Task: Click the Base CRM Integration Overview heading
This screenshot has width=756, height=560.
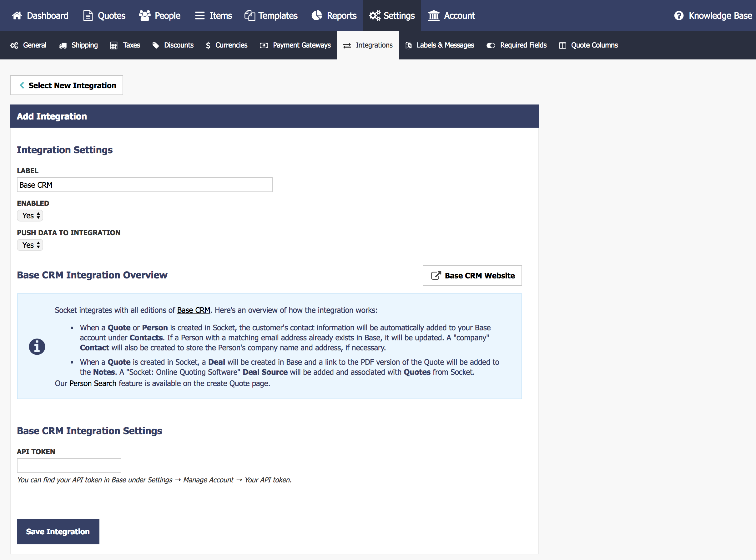Action: 92,275
